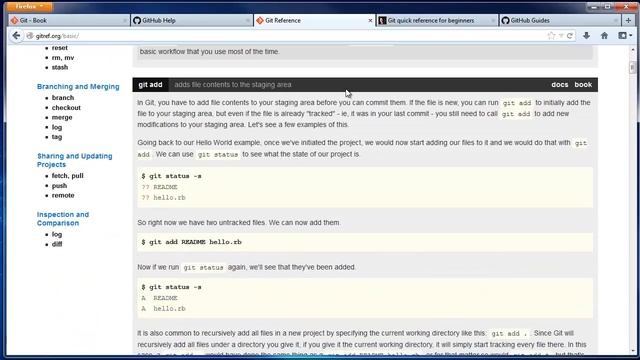Switch to the GitHub Guides tab
Viewport: 640px width, 360px height.
[559, 20]
